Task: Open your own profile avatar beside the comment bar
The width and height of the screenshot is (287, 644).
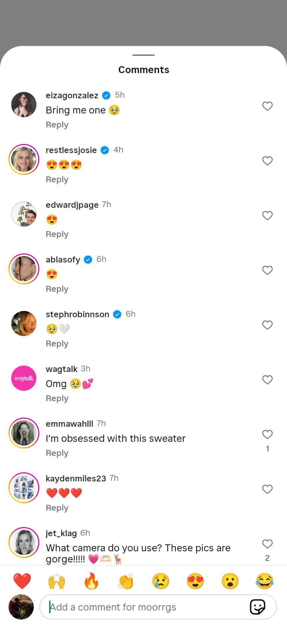Action: pyautogui.click(x=20, y=607)
